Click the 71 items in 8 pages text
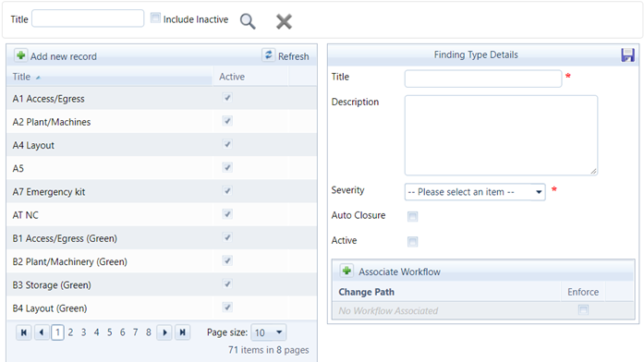The width and height of the screenshot is (644, 362). (x=269, y=350)
